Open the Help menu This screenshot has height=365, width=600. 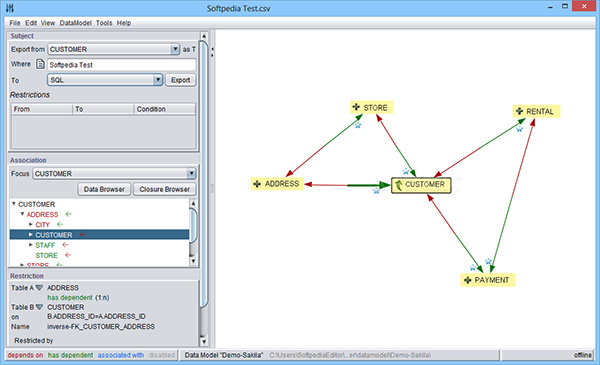tap(124, 23)
